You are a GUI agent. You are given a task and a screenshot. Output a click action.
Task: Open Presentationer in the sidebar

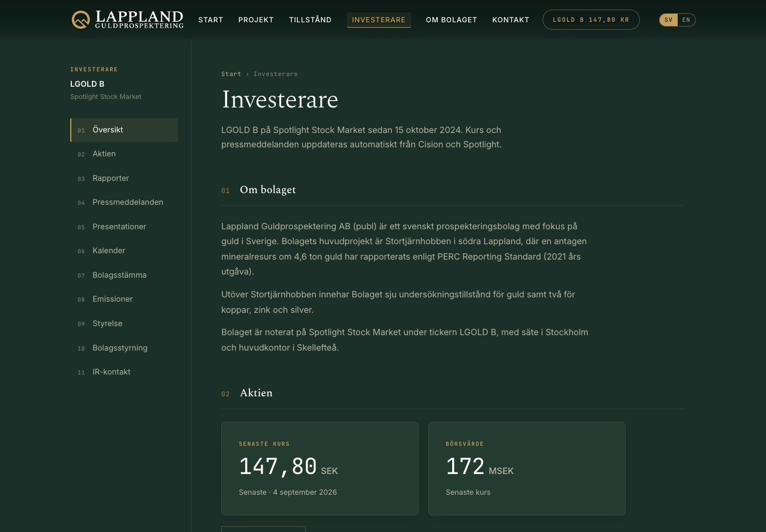coord(124,227)
